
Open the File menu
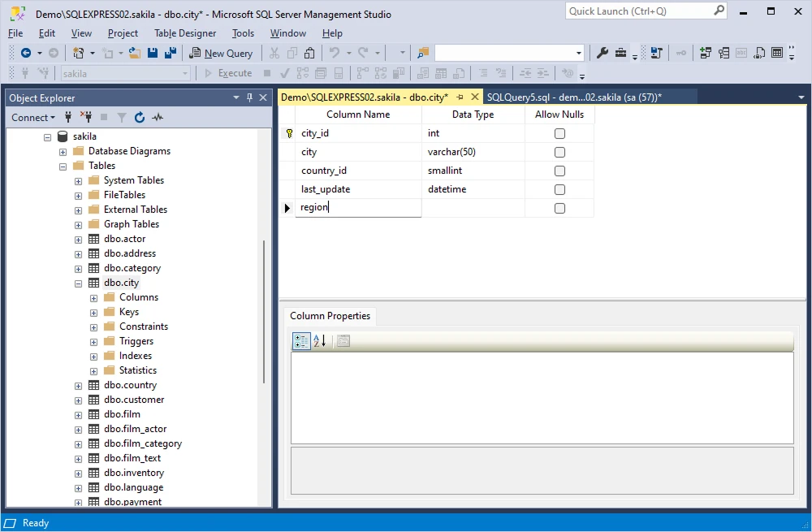tap(15, 33)
